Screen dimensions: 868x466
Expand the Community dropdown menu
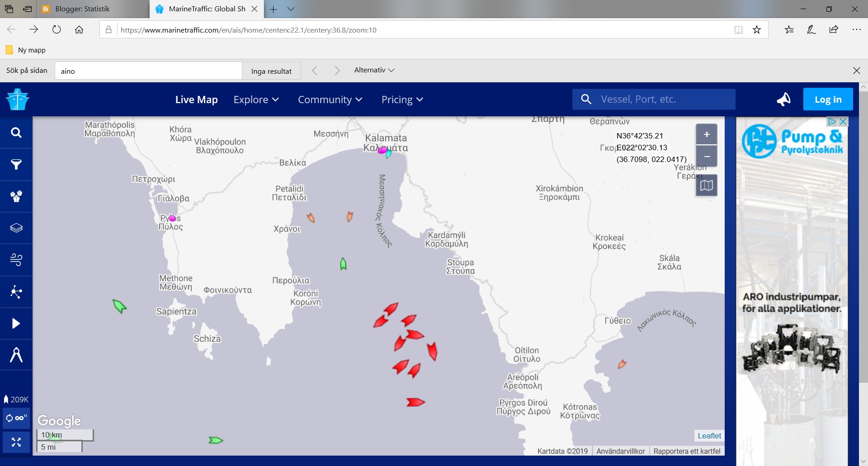(x=330, y=100)
